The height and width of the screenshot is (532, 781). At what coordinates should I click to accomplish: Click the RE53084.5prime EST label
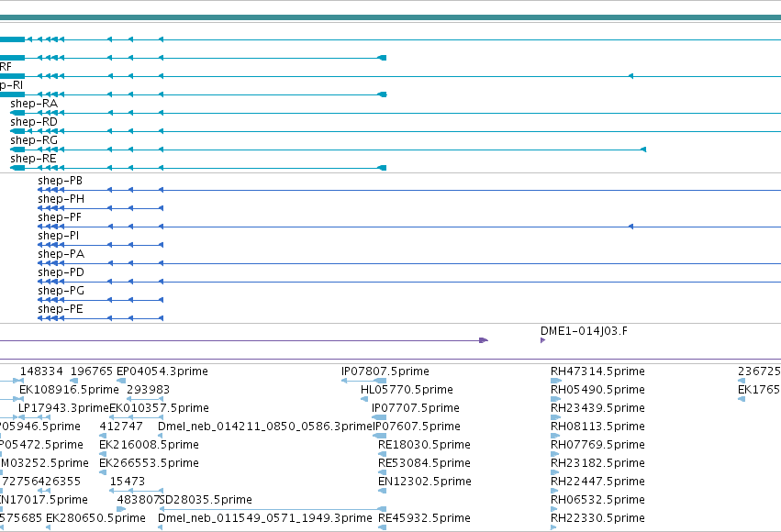pyautogui.click(x=424, y=463)
